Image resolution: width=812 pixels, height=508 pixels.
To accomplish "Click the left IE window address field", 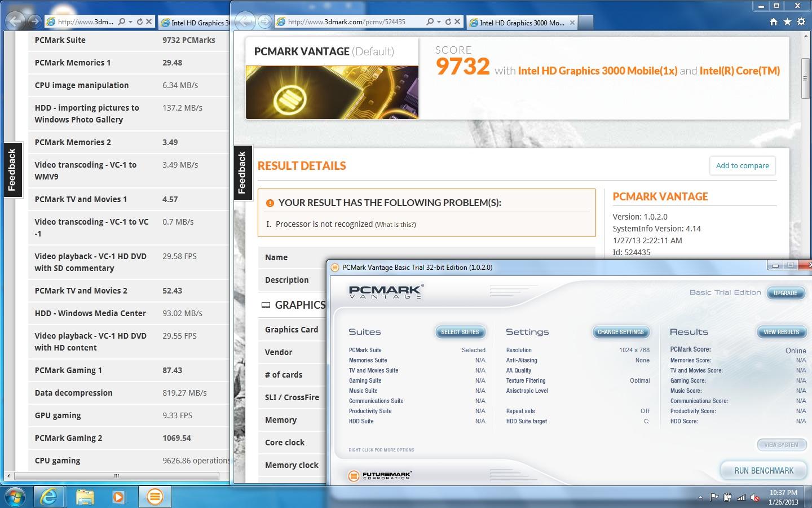I will tap(85, 21).
